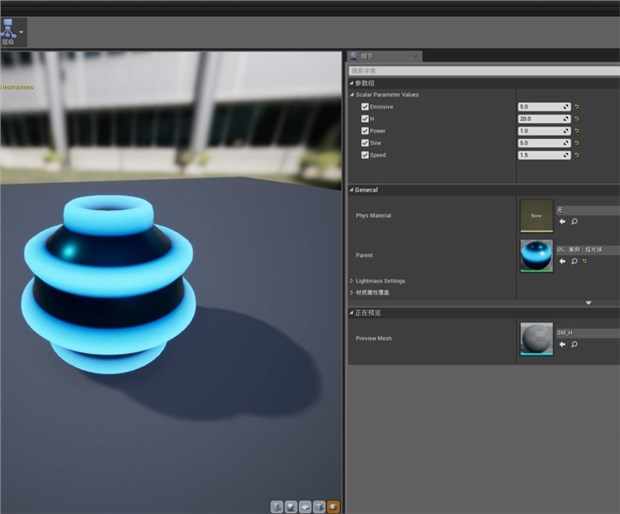The height and width of the screenshot is (514, 620).
Task: Close the Details panel tab
Action: pyautogui.click(x=416, y=57)
